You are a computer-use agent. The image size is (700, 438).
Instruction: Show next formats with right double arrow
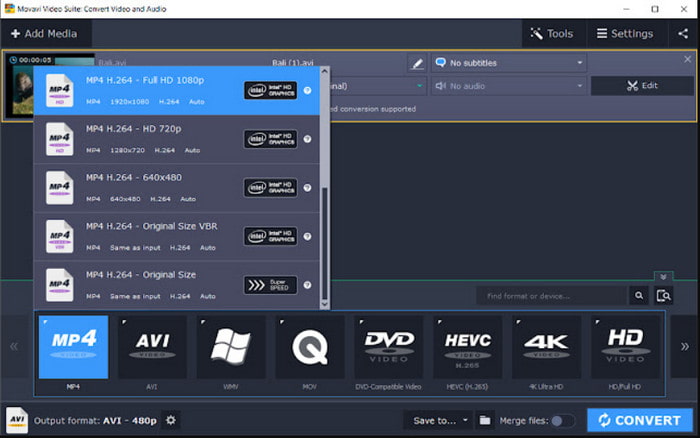[684, 346]
